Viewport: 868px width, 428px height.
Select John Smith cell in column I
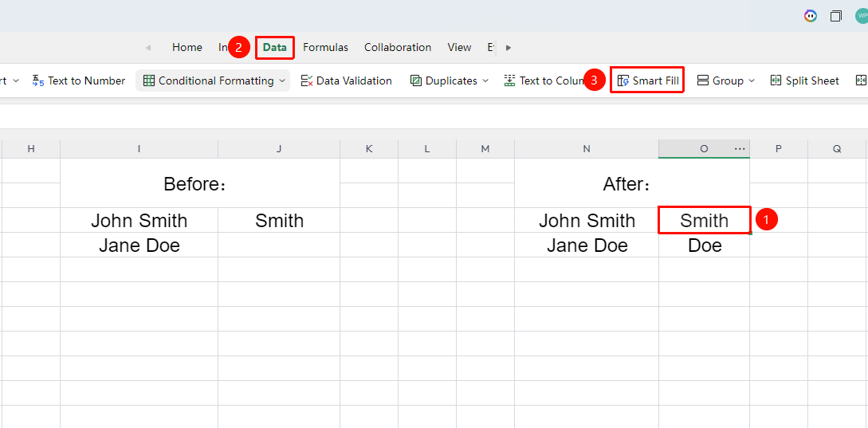coord(139,220)
